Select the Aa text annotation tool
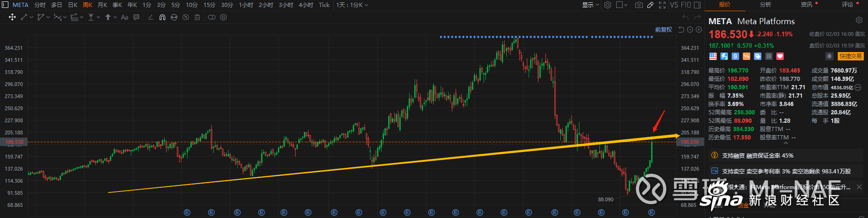The height and width of the screenshot is (218, 868). [124, 17]
